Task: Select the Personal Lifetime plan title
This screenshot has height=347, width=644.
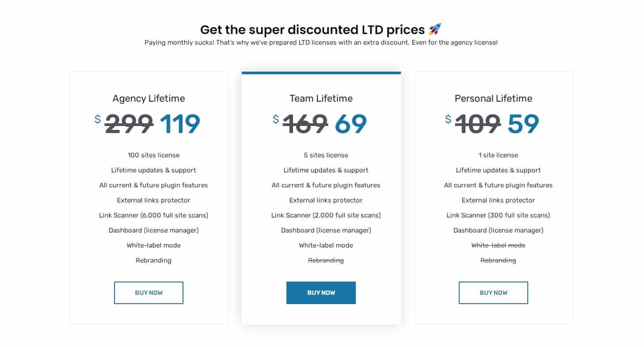Action: click(494, 98)
